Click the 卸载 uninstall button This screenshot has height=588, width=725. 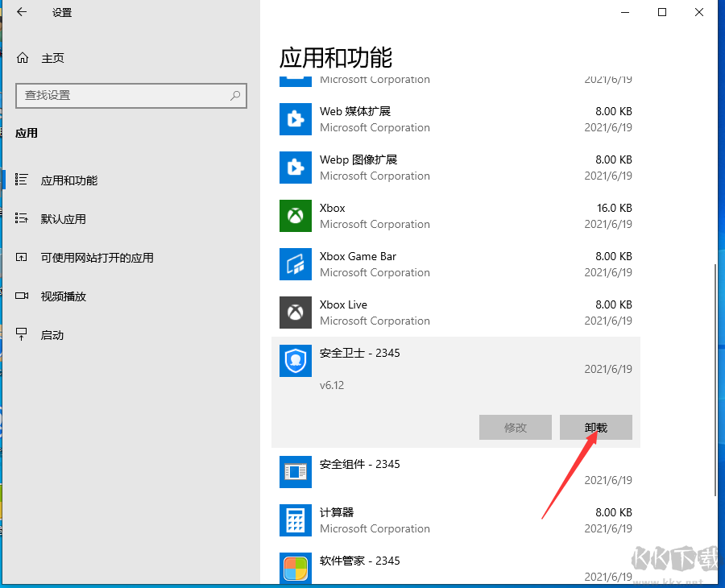596,427
